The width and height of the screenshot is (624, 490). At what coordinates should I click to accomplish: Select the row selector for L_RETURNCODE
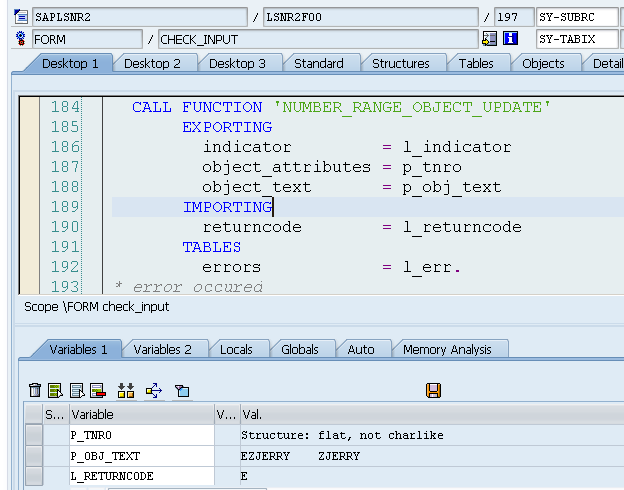34,476
